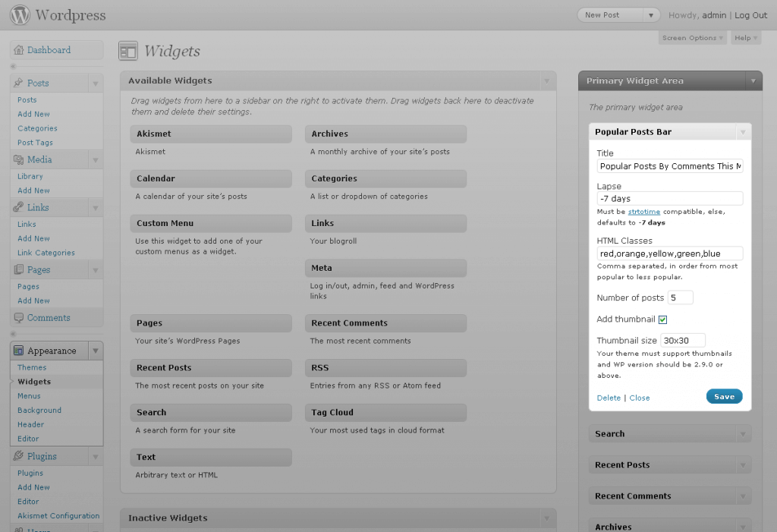777x532 pixels.
Task: Open Link Categories submenu item
Action: (x=46, y=253)
